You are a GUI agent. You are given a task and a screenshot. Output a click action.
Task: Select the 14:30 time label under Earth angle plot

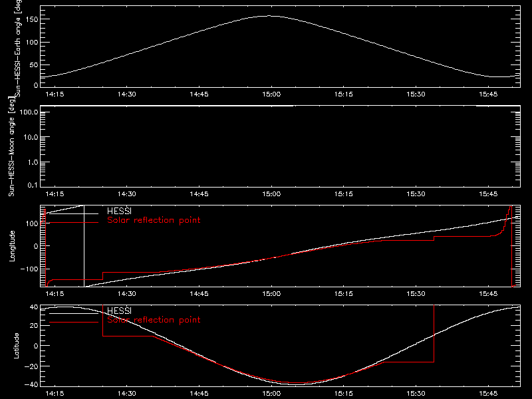[126, 94]
